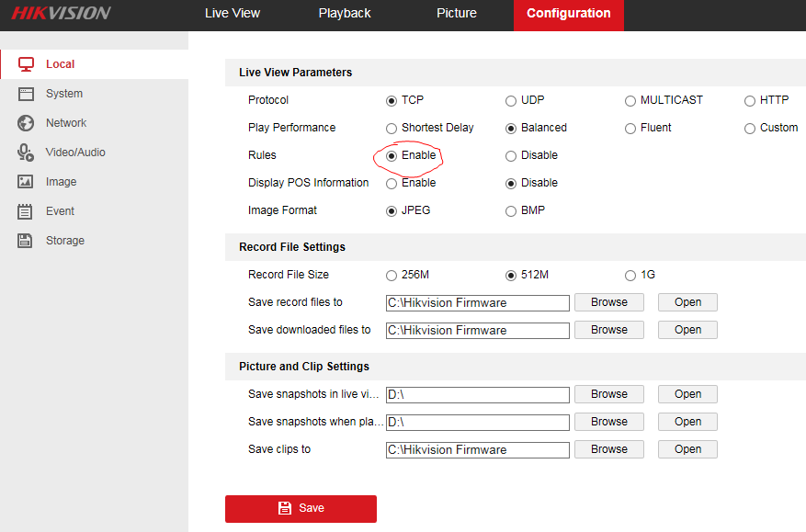Browse for Save record files to folder
The image size is (806, 532).
point(609,302)
